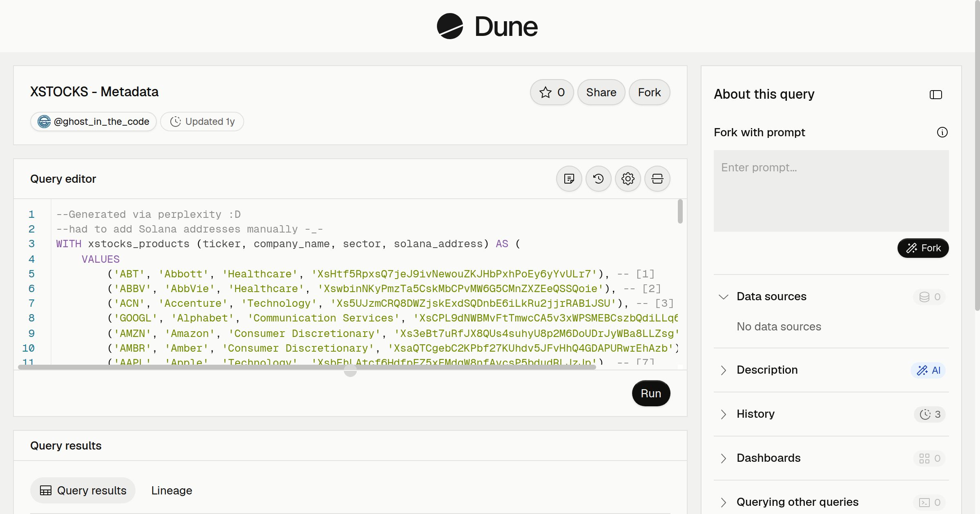Click the page vertical scrollbar
This screenshot has height=514, width=980.
(x=977, y=155)
